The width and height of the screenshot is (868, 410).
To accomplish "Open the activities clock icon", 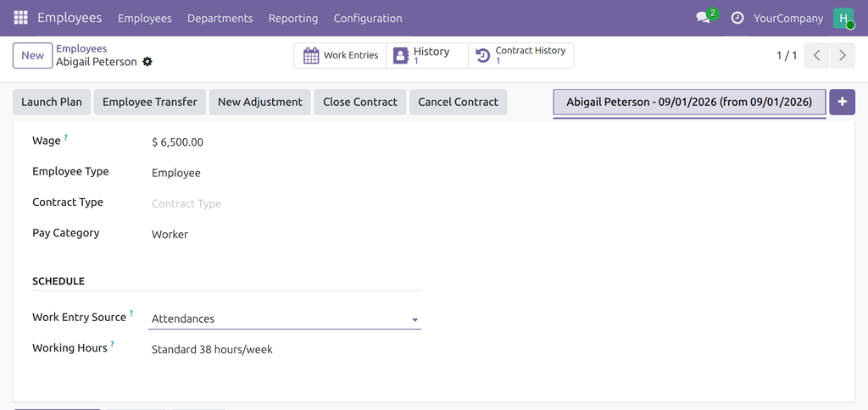I will (737, 18).
